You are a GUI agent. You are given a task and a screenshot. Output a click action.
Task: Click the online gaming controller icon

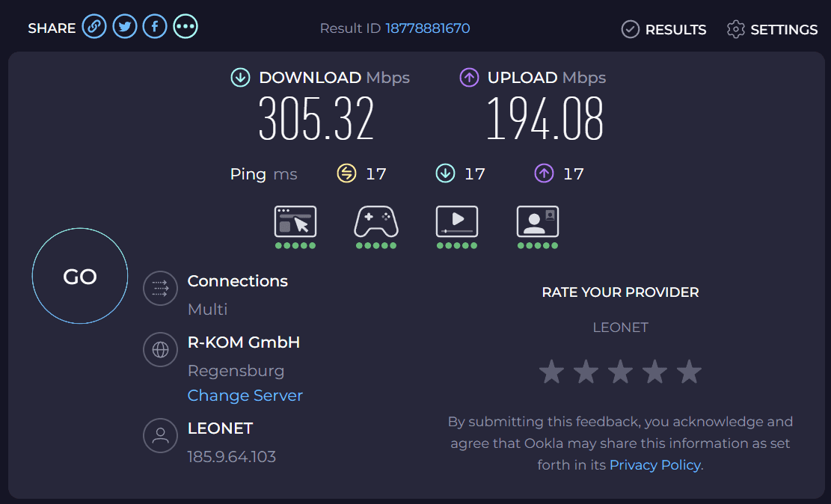pos(375,222)
